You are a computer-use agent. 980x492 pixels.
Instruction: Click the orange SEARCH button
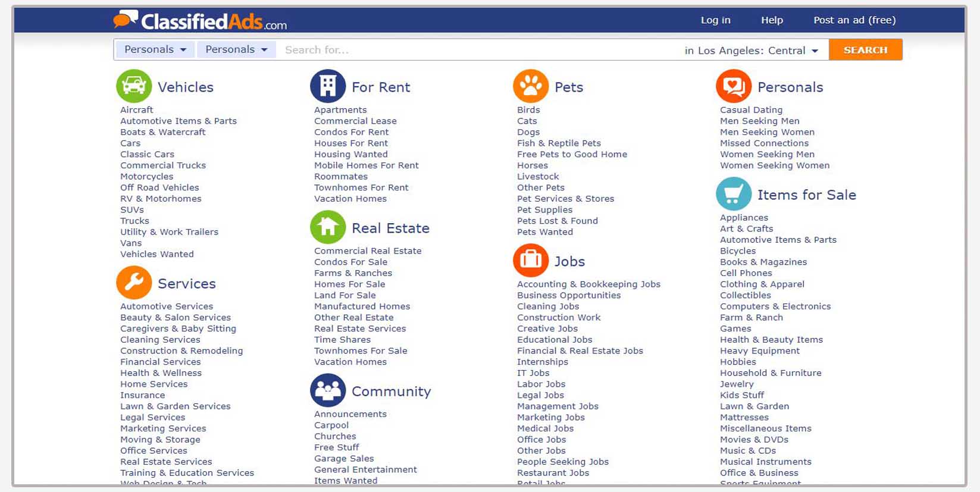[x=865, y=50]
